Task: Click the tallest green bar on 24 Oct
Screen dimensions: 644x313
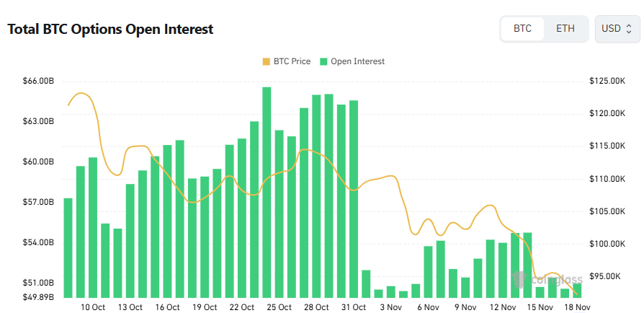Action: click(x=267, y=192)
